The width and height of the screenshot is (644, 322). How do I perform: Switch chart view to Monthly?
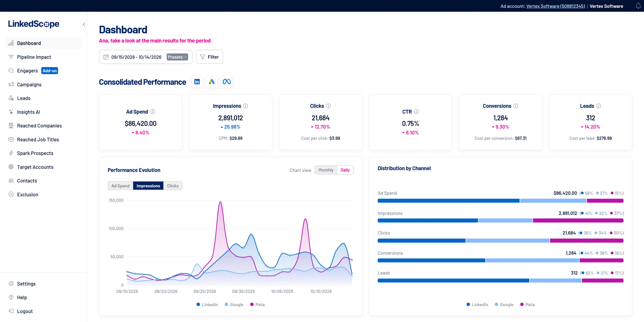click(x=326, y=170)
